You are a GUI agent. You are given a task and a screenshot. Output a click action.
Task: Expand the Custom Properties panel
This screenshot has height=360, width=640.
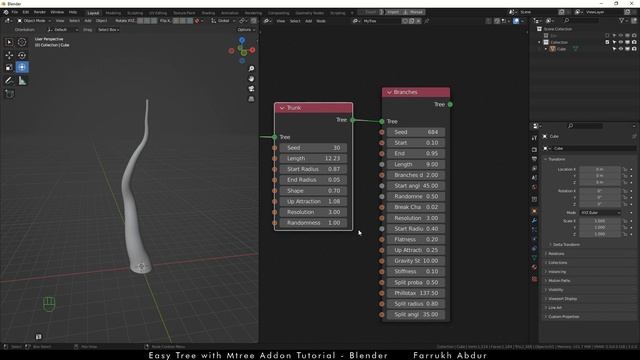point(562,317)
